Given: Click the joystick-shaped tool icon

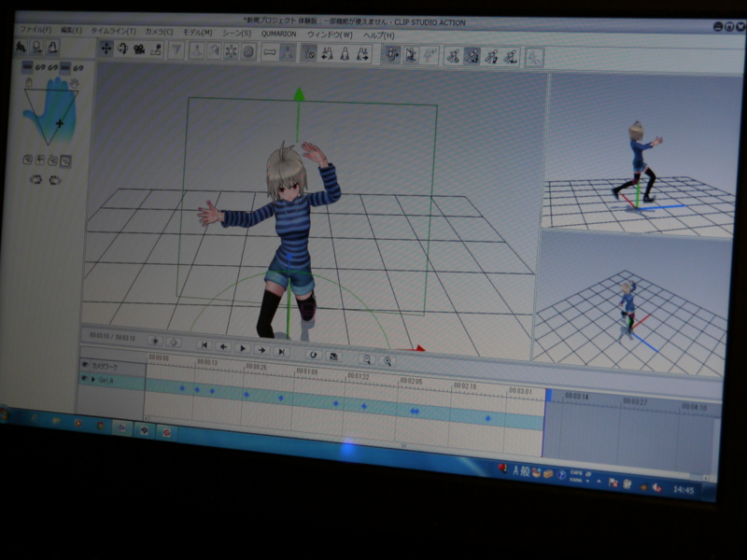Looking at the screenshot, I should [156, 50].
